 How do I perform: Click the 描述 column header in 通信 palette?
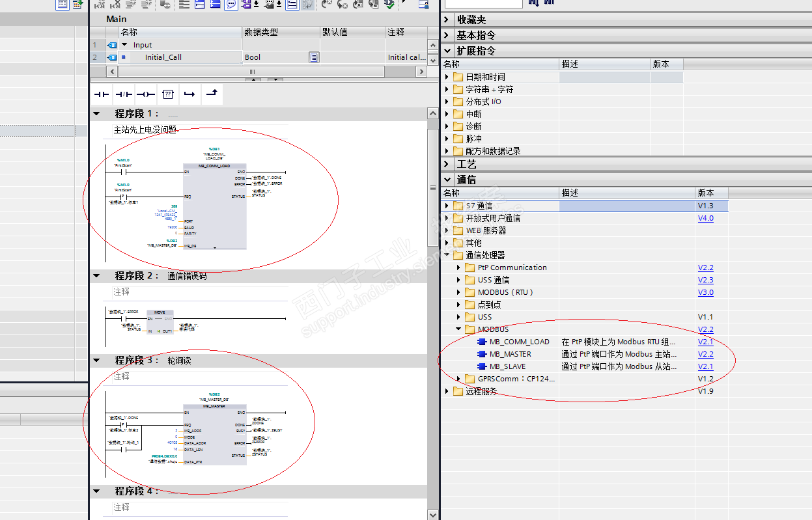(627, 193)
